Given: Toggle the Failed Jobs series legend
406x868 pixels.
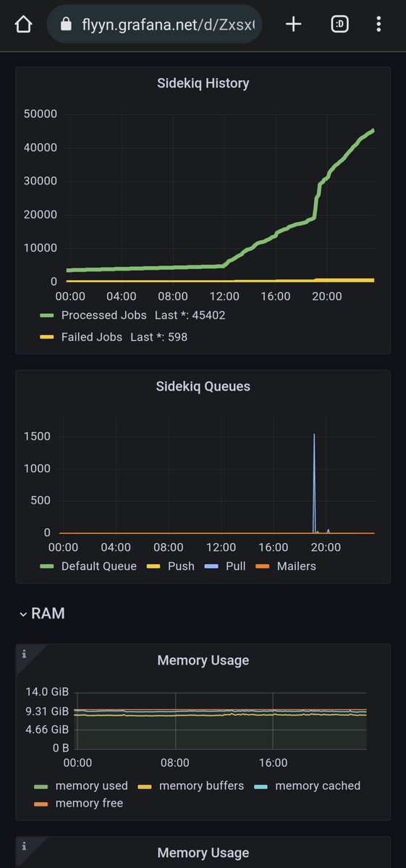Looking at the screenshot, I should 92,337.
